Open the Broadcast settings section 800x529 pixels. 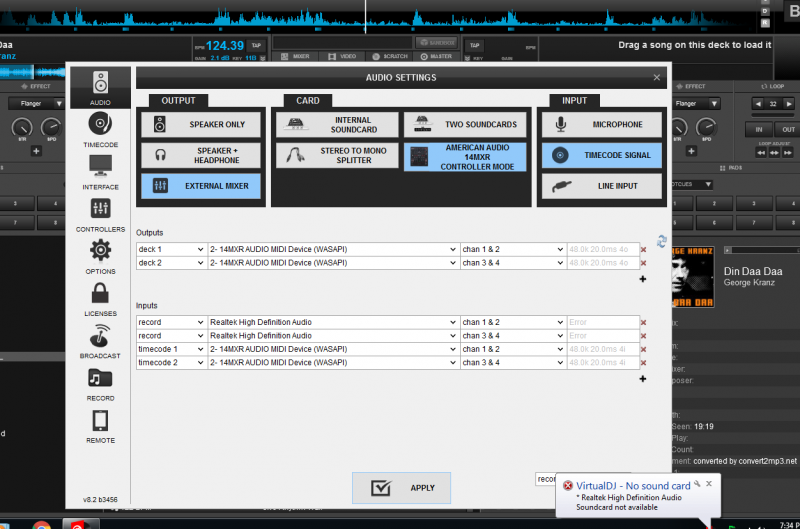(100, 341)
